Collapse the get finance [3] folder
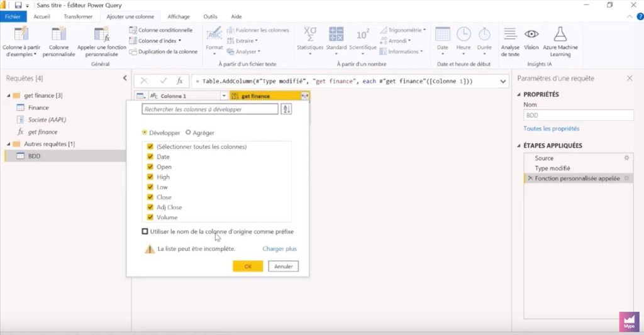Image resolution: width=644 pixels, height=335 pixels. [x=9, y=96]
